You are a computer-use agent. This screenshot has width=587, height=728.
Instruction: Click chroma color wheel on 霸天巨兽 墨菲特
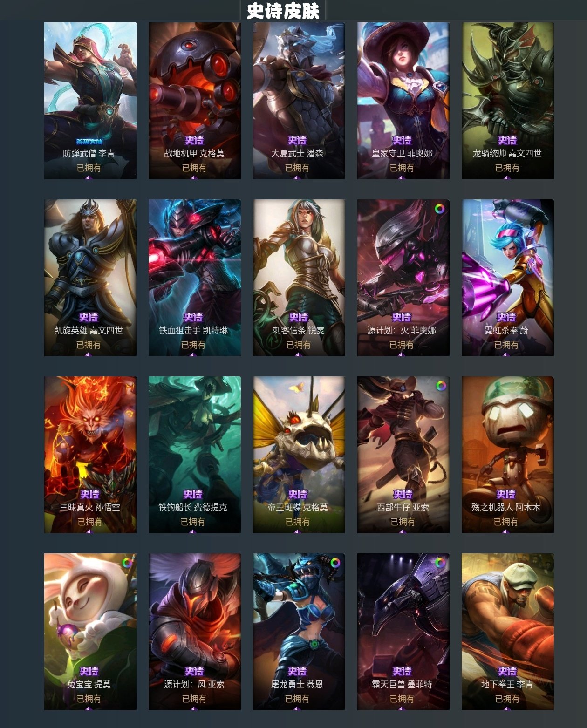click(439, 563)
